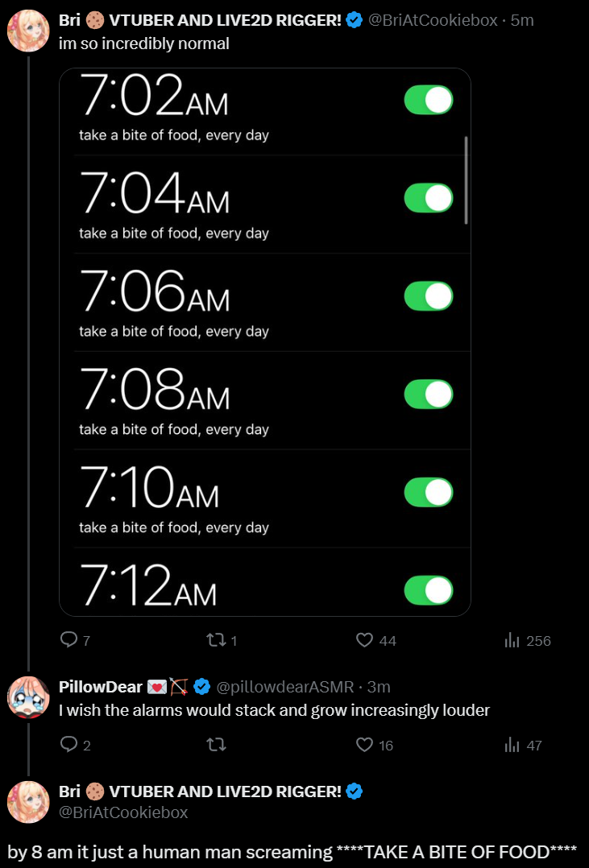The width and height of the screenshot is (589, 868).
Task: Open Bri's avatar on the top tweet
Action: pyautogui.click(x=28, y=31)
